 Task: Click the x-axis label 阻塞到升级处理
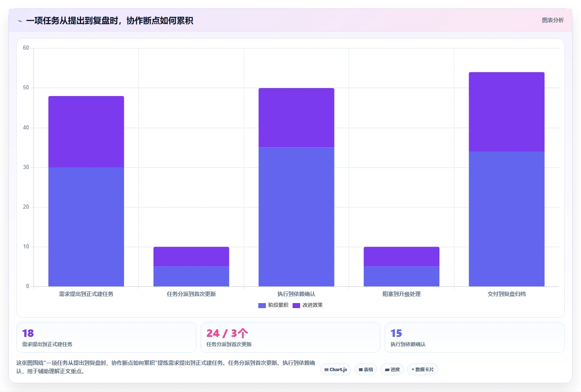(402, 294)
